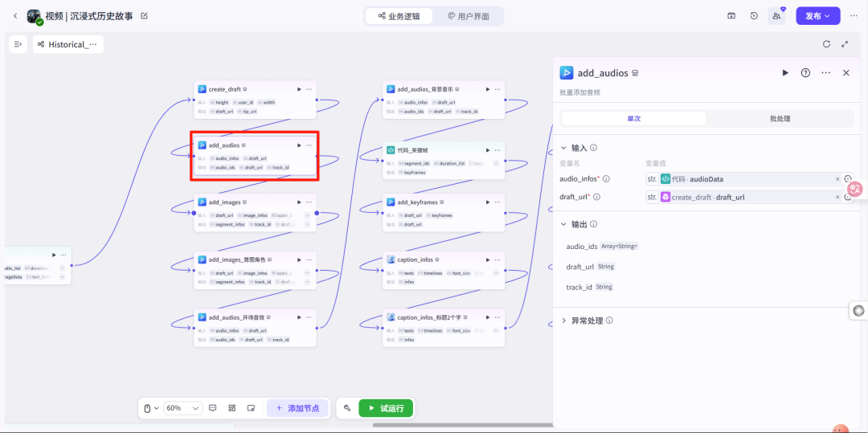868x433 pixels.
Task: Close the add_audios side panel
Action: tap(845, 72)
